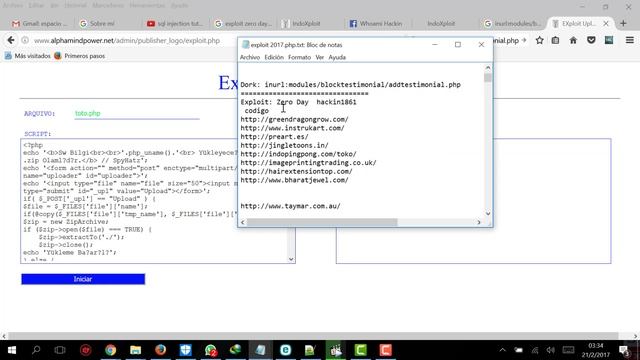Viewport: 640px width, 360px height.
Task: Click the script area scroll down arrow
Action: [x=291, y=259]
